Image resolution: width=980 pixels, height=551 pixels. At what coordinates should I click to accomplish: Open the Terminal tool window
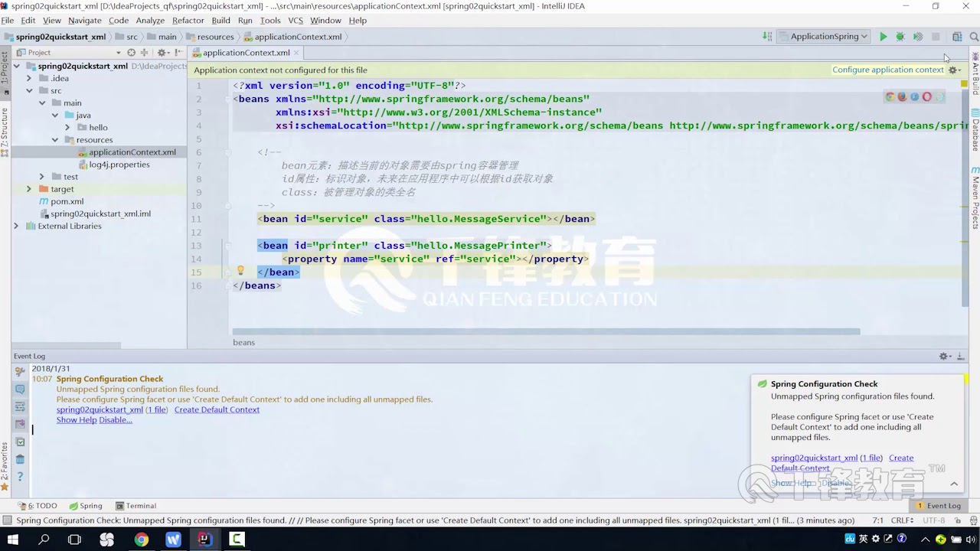tap(136, 506)
